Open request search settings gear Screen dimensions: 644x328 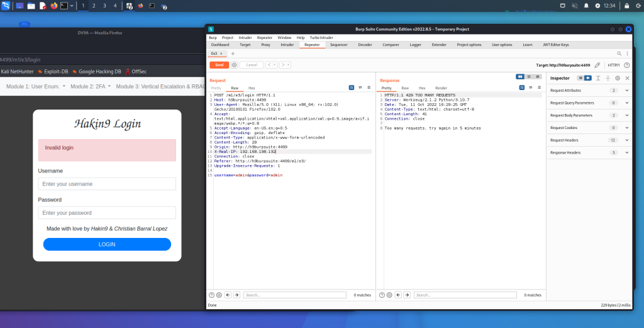[219, 295]
